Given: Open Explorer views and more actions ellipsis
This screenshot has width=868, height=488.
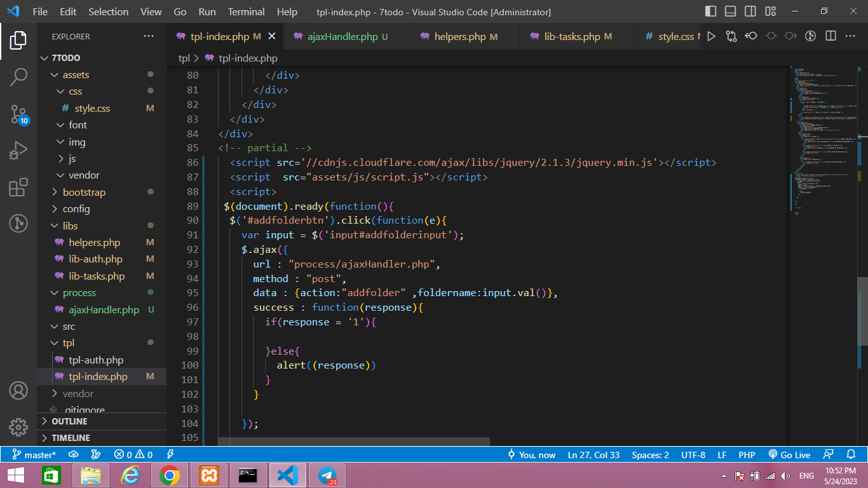Looking at the screenshot, I should click(x=149, y=36).
